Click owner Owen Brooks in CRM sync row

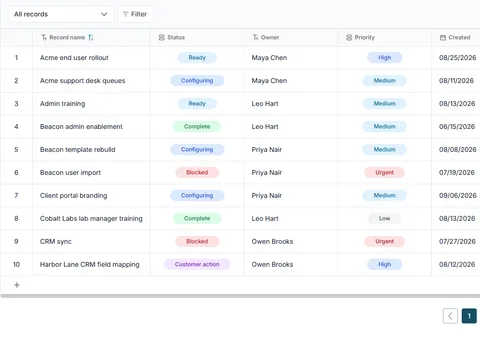pyautogui.click(x=272, y=242)
